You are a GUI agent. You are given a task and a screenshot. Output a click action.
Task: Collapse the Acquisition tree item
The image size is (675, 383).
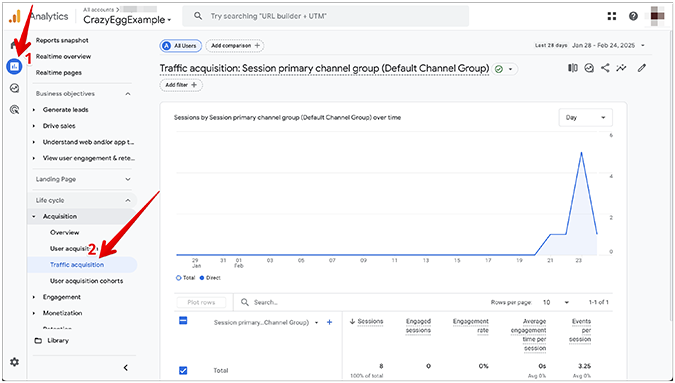click(x=34, y=216)
